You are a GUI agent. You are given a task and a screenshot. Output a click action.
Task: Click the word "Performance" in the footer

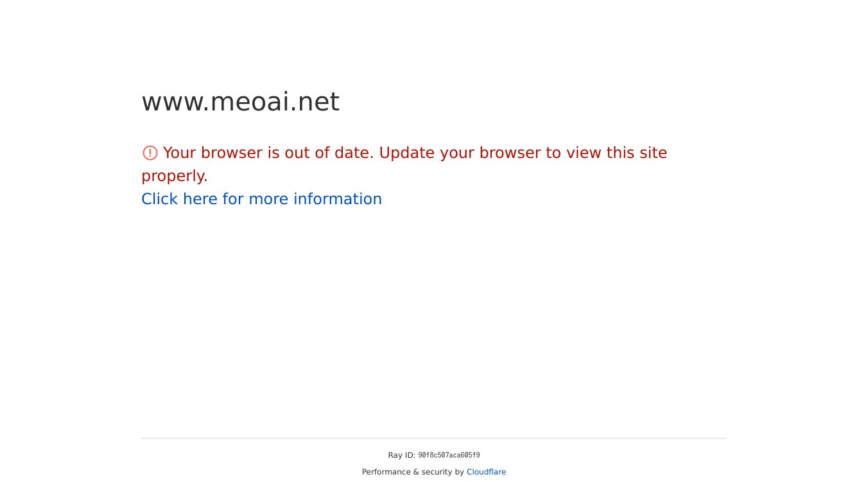tap(386, 472)
